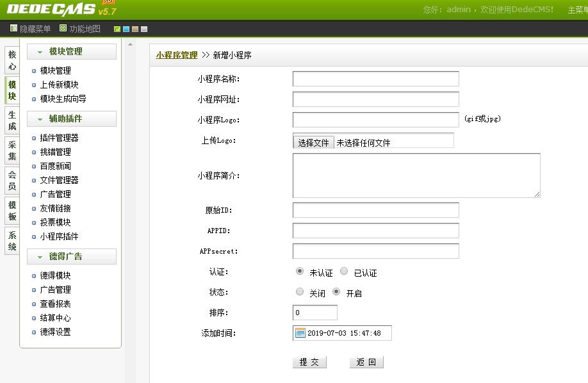Click the 模块管理 bullet icon

(34, 71)
